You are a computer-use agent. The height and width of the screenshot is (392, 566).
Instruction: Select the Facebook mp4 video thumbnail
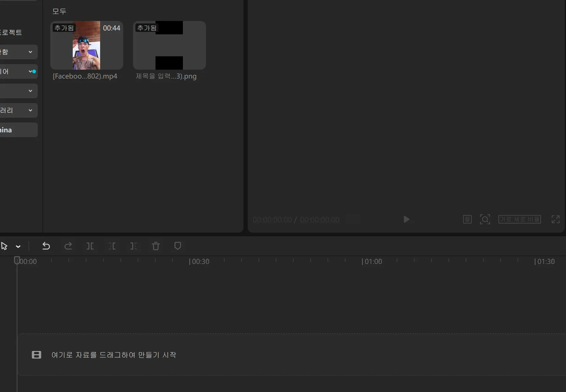(86, 45)
